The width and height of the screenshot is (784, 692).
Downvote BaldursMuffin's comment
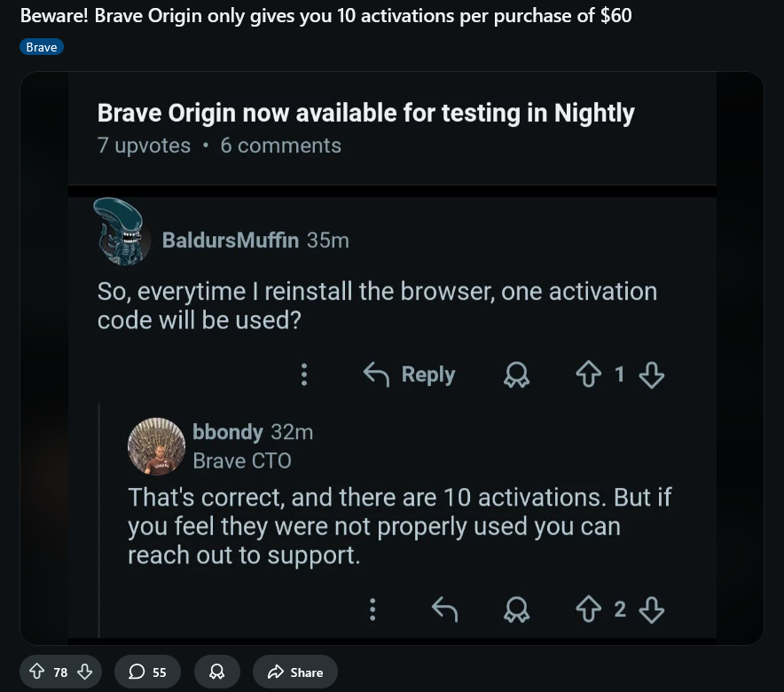652,375
